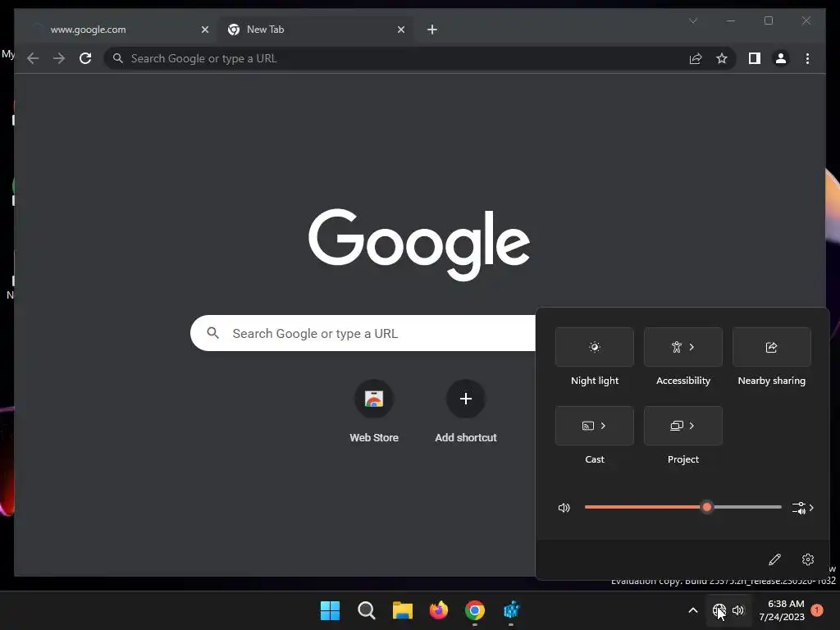Viewport: 840px width, 630px height.
Task: Switch to the www.google.com tab
Action: 116,30
